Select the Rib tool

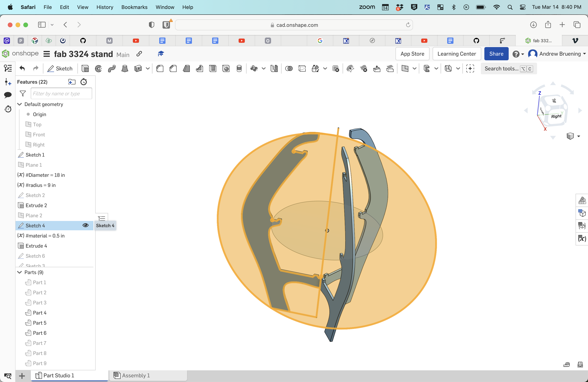pyautogui.click(x=199, y=68)
